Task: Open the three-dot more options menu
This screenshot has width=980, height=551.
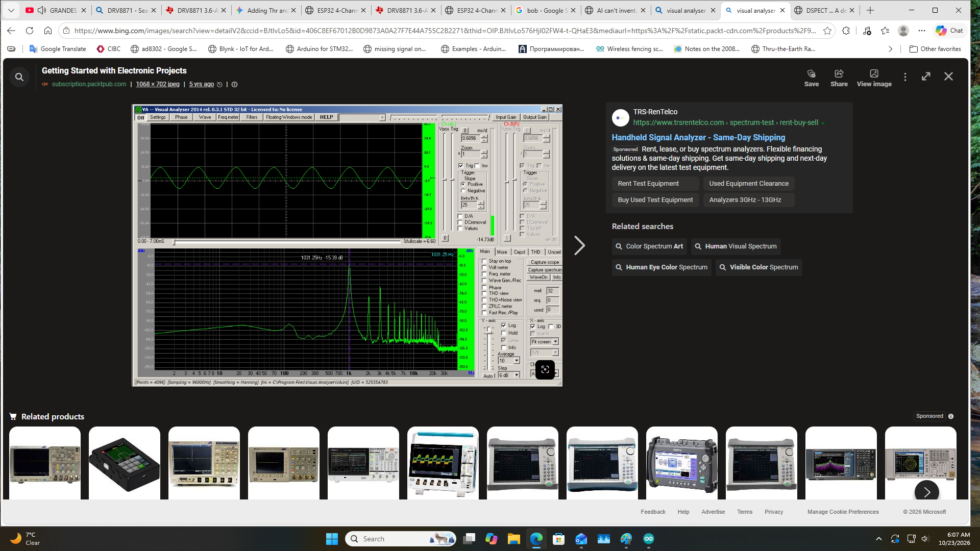Action: pyautogui.click(x=905, y=77)
